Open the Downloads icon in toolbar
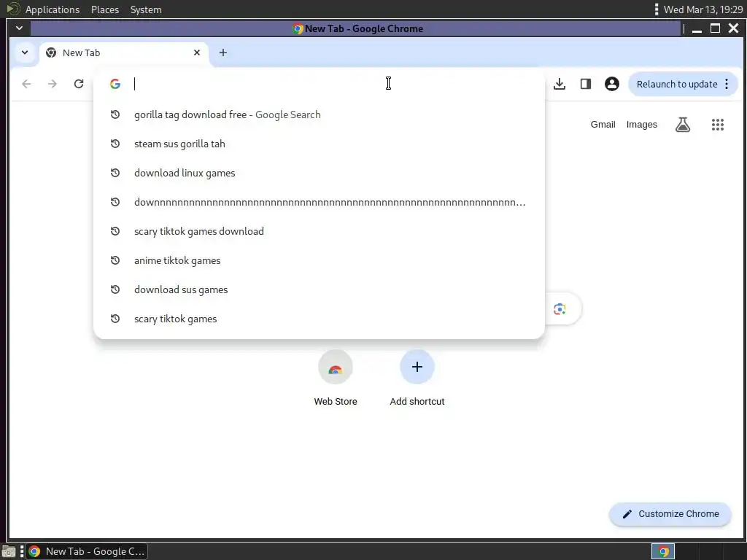 point(560,85)
